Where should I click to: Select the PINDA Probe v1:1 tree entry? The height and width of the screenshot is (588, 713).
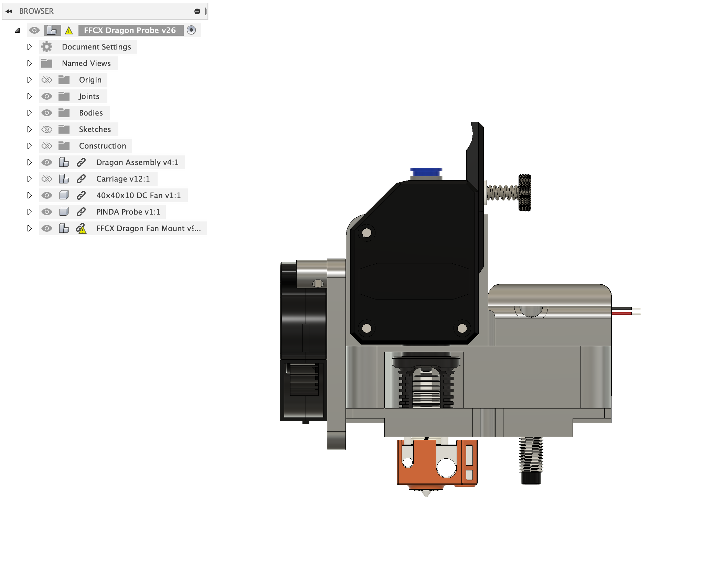tap(128, 211)
